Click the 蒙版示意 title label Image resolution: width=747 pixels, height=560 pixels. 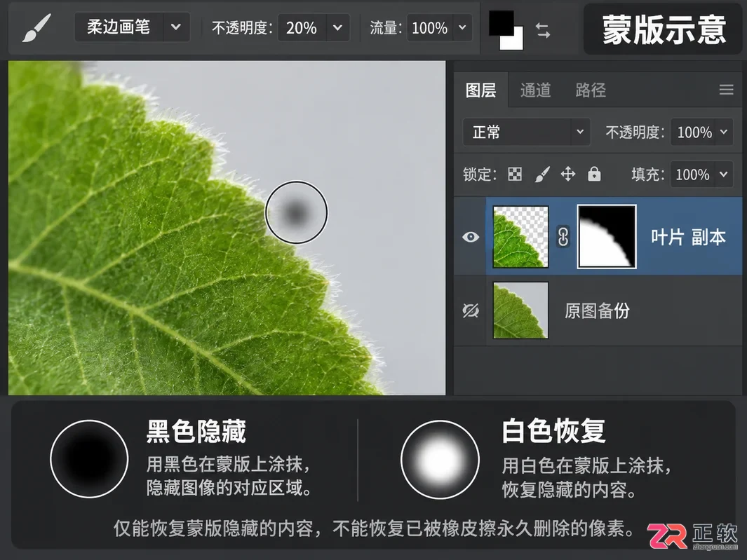click(x=664, y=29)
